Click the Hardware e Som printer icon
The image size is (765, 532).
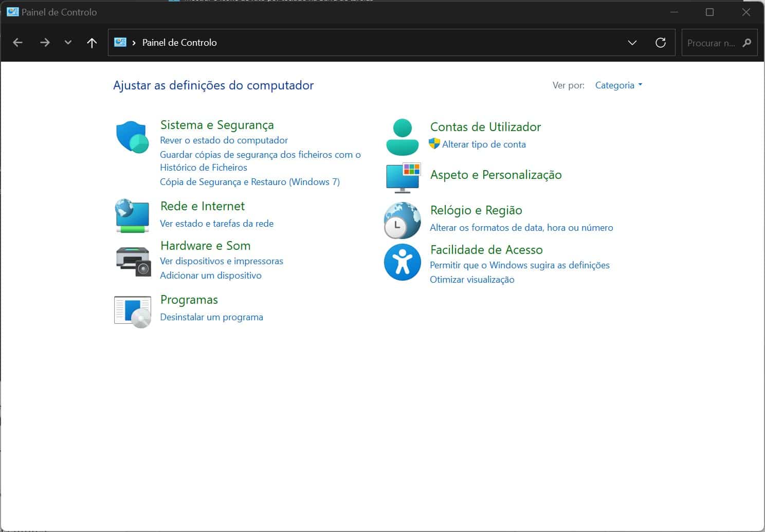point(133,261)
